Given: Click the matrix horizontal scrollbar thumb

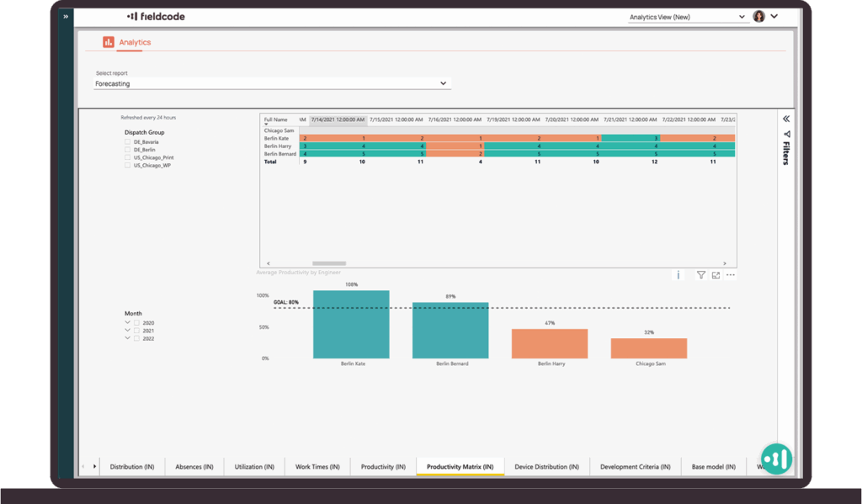Looking at the screenshot, I should coord(329,263).
